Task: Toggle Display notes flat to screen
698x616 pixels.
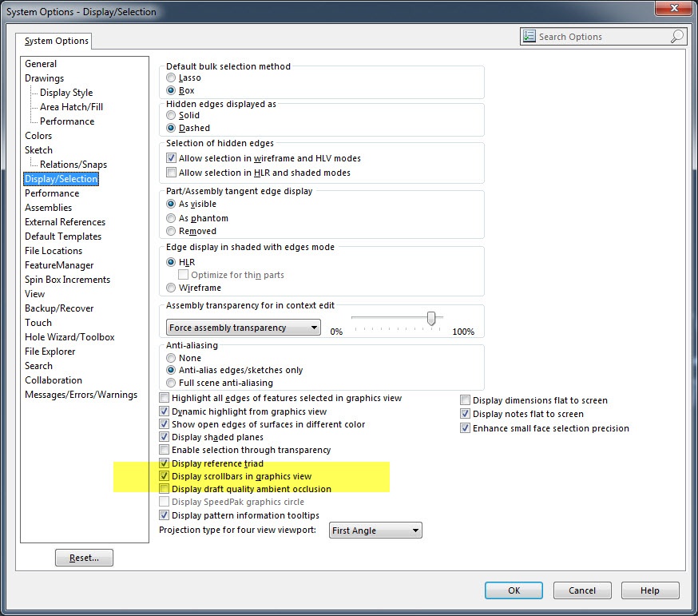Action: (x=465, y=414)
